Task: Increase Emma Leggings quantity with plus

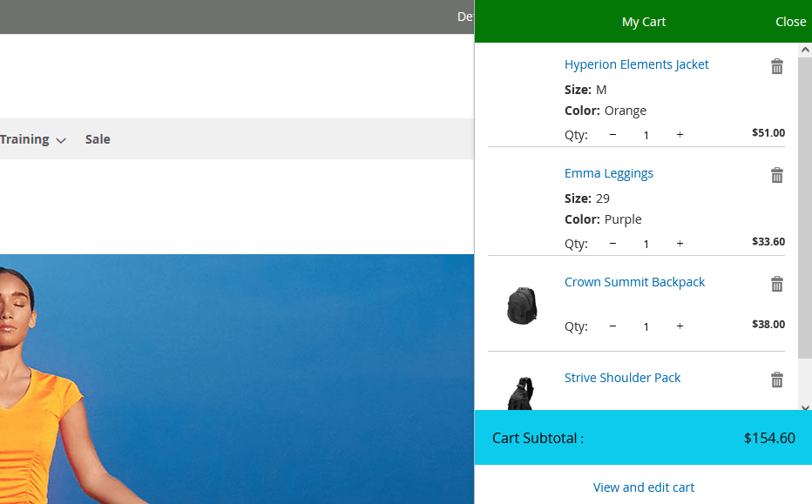Action: [680, 244]
